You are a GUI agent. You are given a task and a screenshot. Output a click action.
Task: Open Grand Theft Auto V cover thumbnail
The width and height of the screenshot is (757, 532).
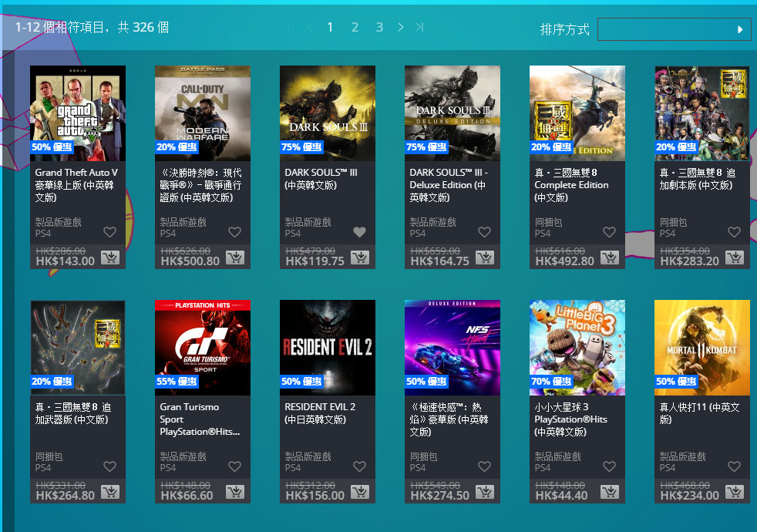(78, 113)
